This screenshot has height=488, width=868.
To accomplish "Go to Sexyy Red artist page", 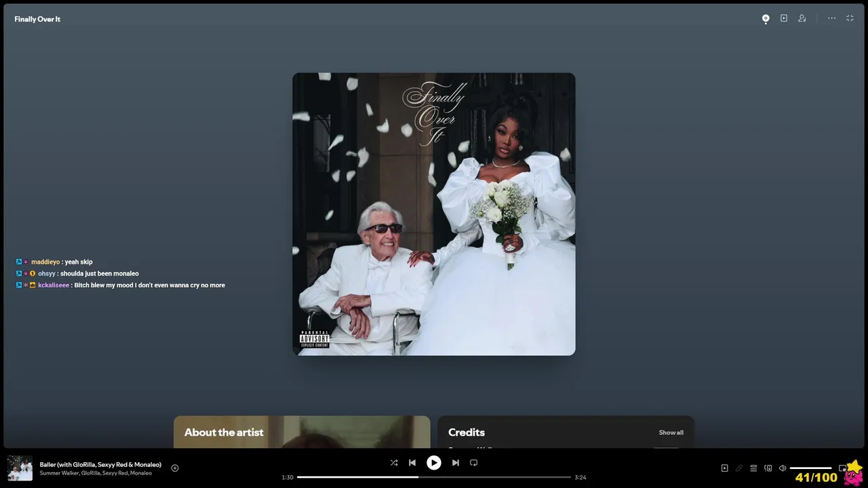I will coord(115,473).
